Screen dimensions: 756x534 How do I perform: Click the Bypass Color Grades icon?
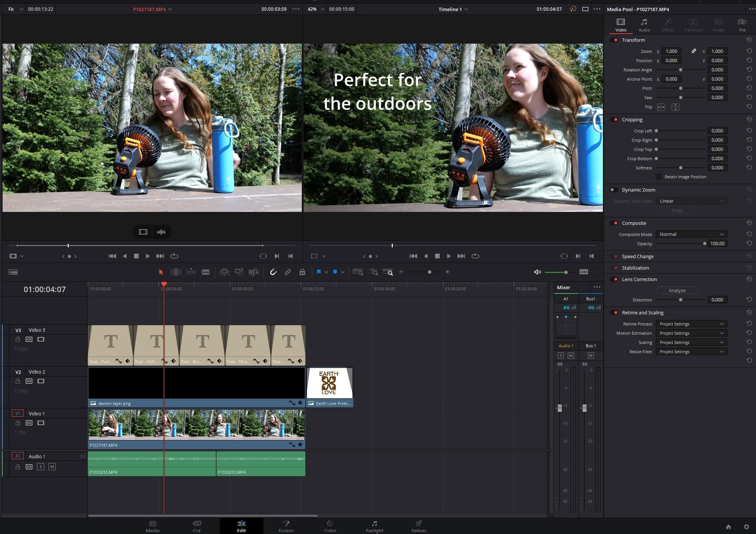coord(573,9)
